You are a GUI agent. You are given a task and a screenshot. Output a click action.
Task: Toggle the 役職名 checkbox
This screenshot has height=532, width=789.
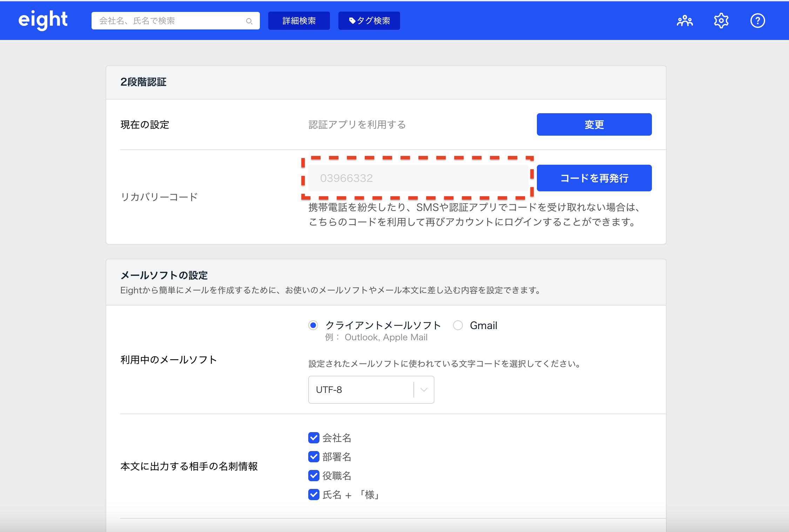tap(313, 476)
